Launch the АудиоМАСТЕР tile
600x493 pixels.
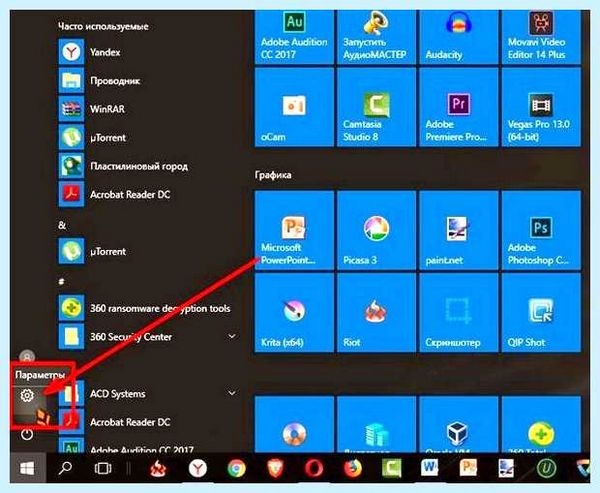click(x=376, y=37)
